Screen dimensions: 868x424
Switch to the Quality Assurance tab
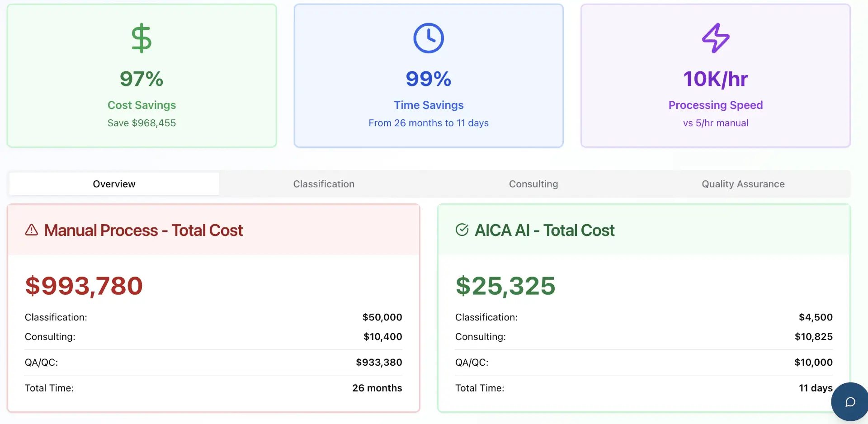click(743, 184)
